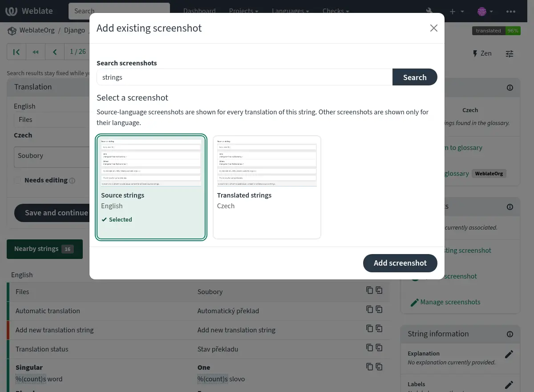Open the editor settings sliders icon
Viewport: 534px width, 392px height.
coord(510,53)
